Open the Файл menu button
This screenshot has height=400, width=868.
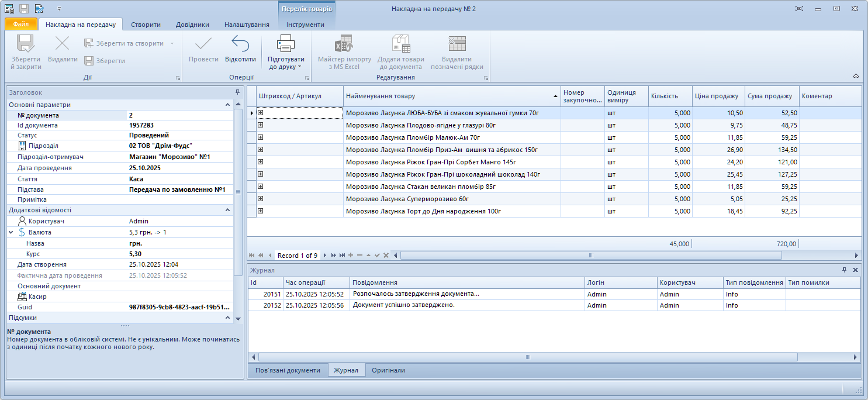21,25
